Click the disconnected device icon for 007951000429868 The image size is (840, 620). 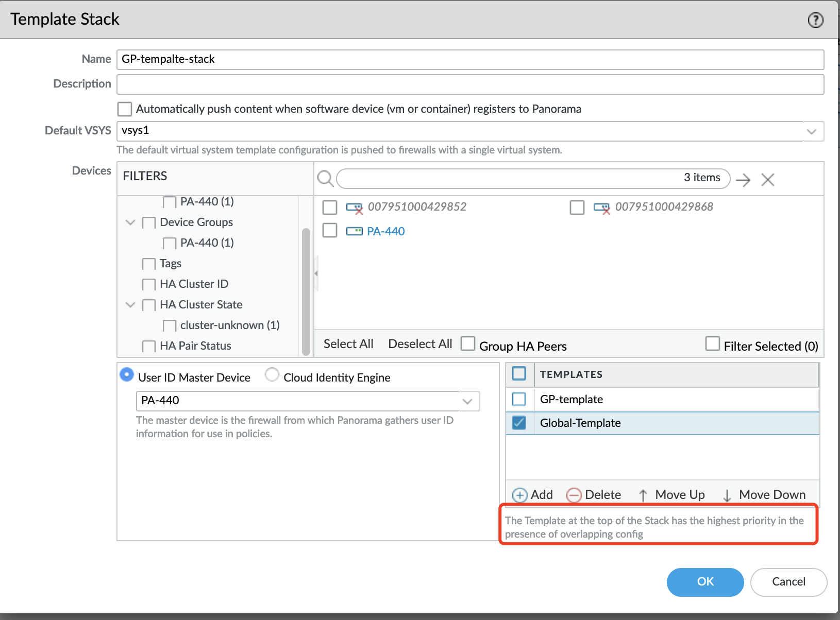pos(602,208)
